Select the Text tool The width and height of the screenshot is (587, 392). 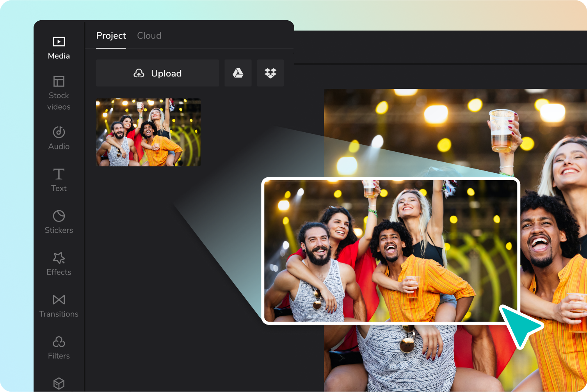[x=59, y=180]
